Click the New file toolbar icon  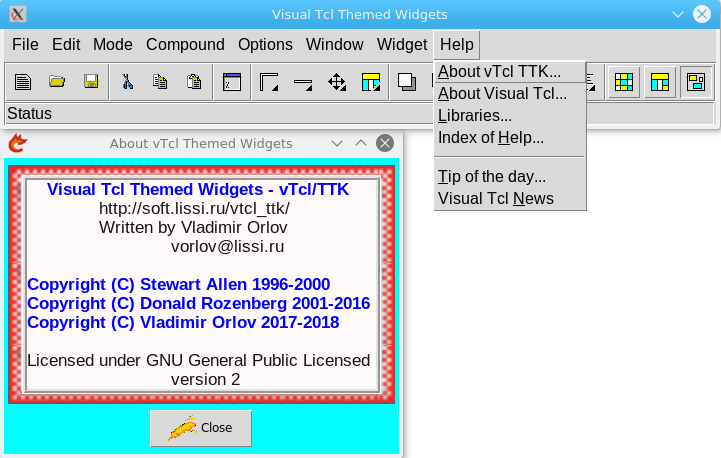point(22,82)
